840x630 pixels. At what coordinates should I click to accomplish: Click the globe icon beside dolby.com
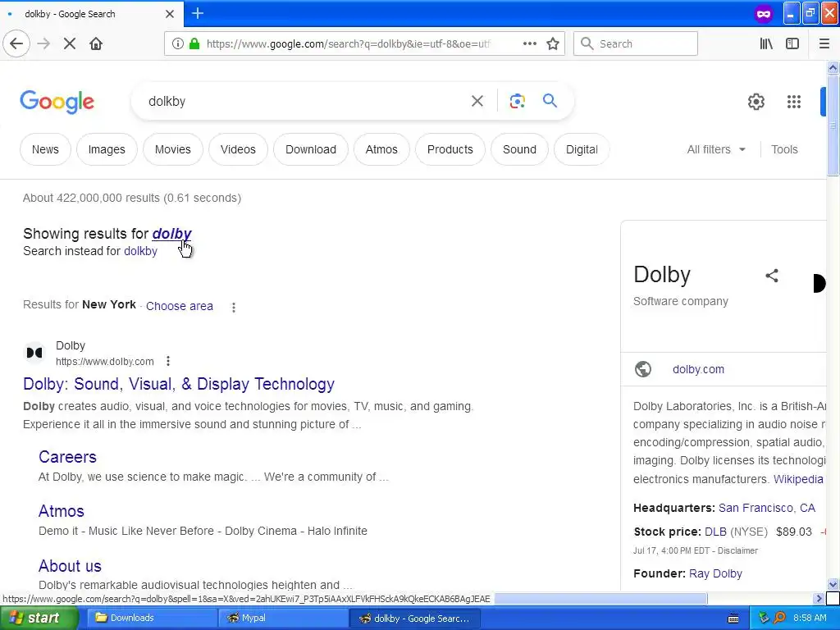click(643, 369)
